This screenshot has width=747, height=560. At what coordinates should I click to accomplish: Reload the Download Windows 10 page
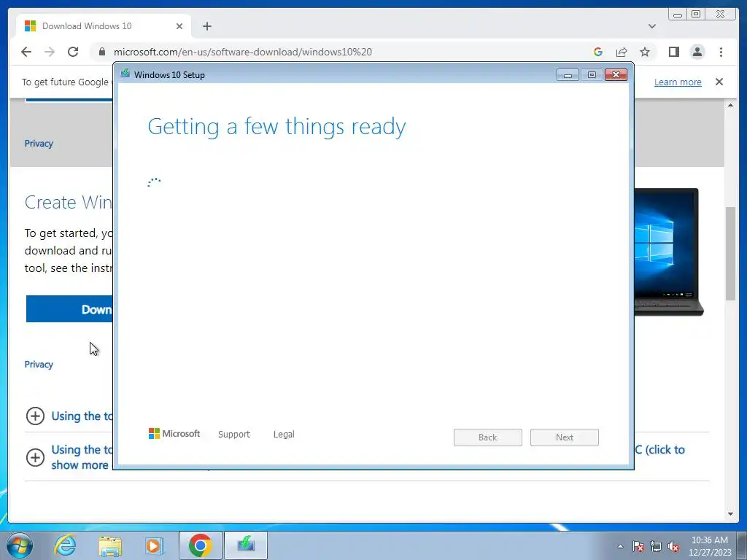tap(73, 52)
